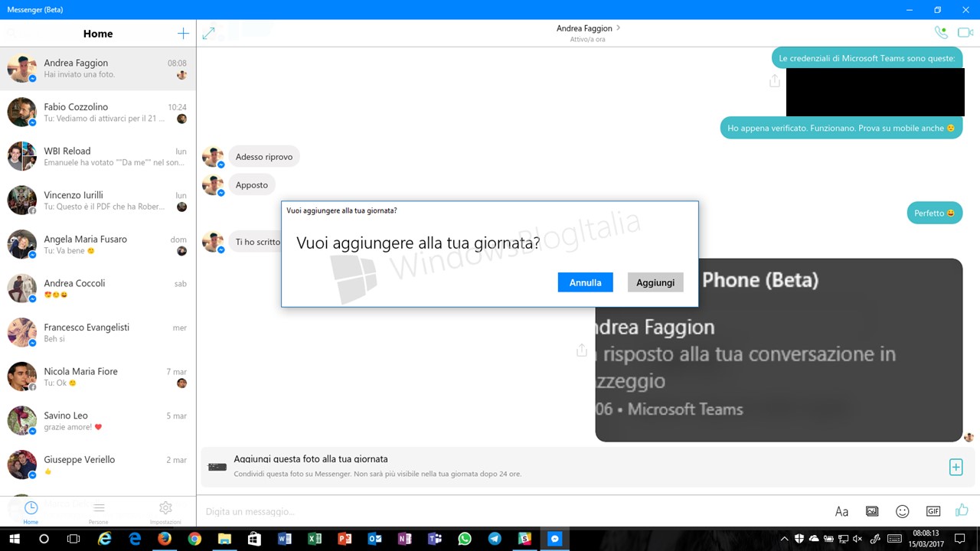Click the taskbar clock 08:08:13
The image size is (980, 551).
(x=926, y=539)
